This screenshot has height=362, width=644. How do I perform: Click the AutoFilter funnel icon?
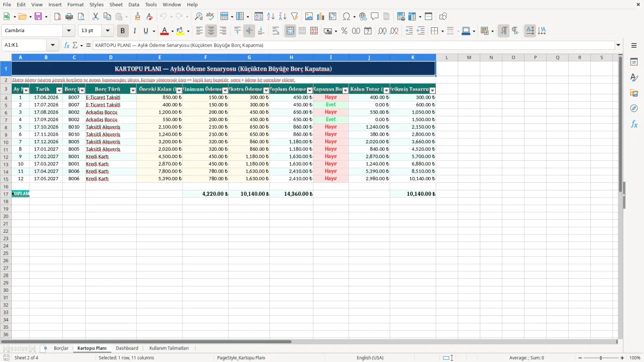click(295, 17)
